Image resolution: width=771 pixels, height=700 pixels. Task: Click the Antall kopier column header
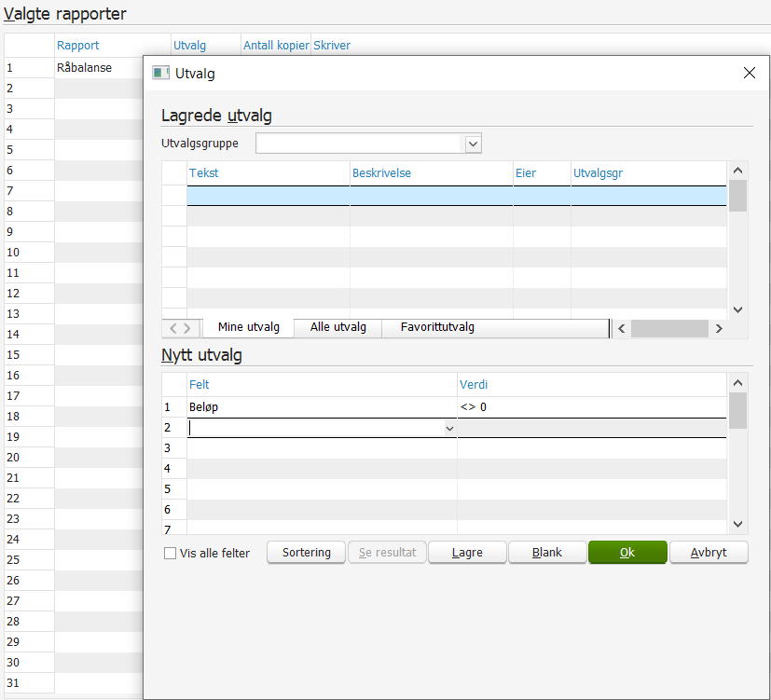pos(276,46)
